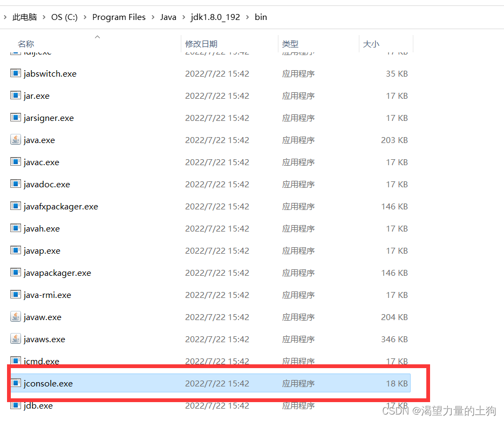Select the java-rmi.exe file name
504x421 pixels.
[x=47, y=295]
